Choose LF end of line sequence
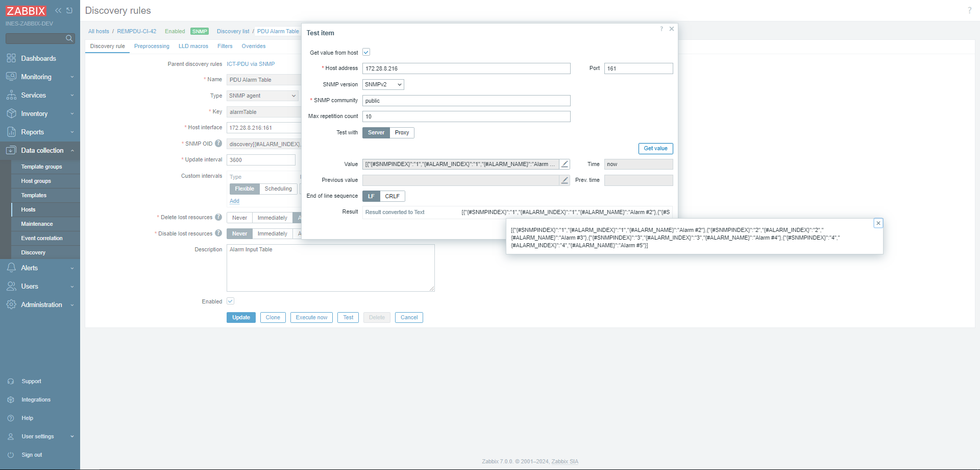 [x=371, y=196]
